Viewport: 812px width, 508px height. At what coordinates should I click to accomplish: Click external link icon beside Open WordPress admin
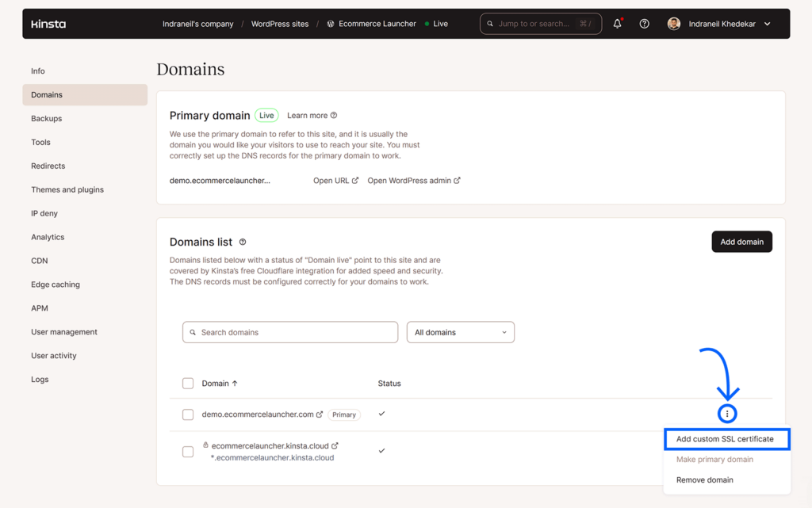[x=458, y=181]
